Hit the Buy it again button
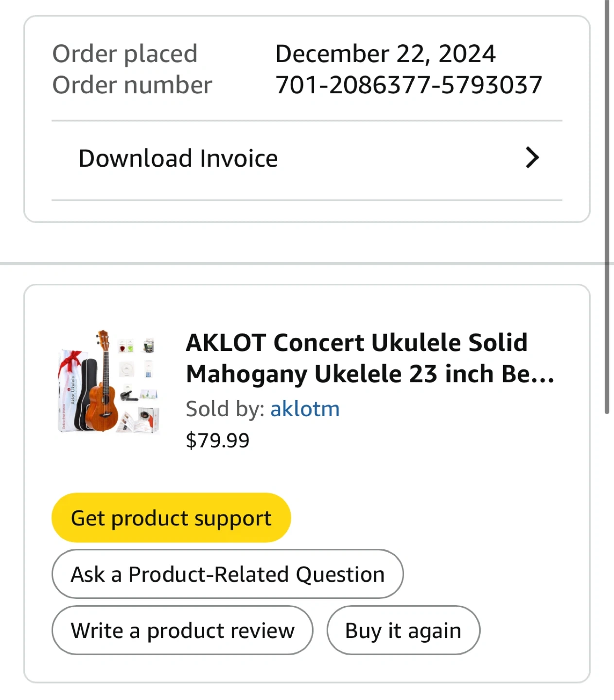Screen dimensions: 614x700 click(403, 630)
